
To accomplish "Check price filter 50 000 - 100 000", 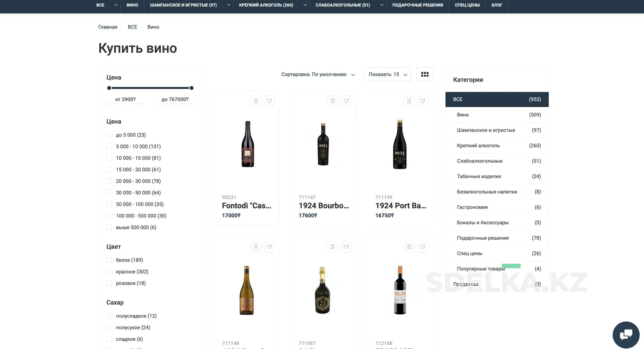I will pos(109,204).
